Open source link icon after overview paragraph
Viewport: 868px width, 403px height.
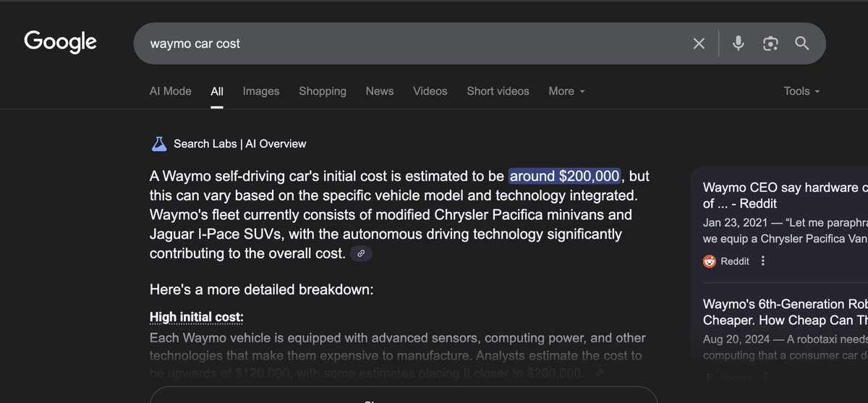click(x=362, y=253)
